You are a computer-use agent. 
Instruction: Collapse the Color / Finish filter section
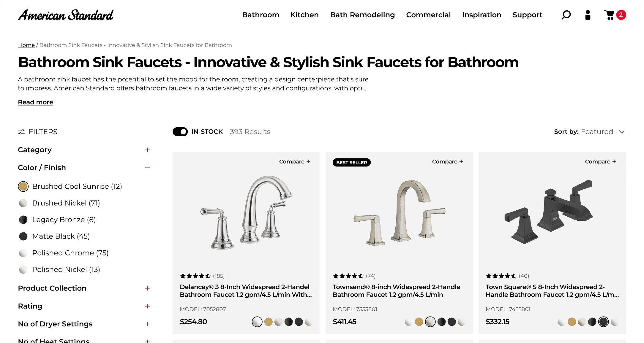pos(147,167)
